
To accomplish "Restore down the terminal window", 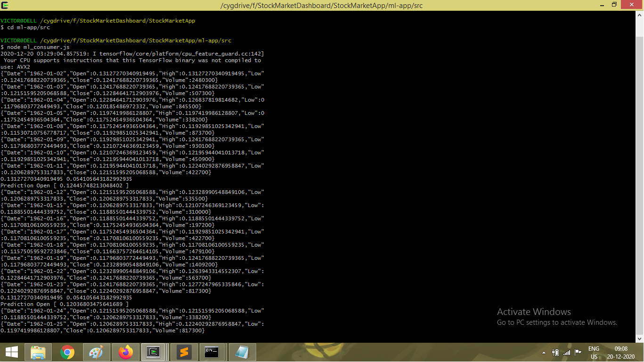I will (x=614, y=5).
